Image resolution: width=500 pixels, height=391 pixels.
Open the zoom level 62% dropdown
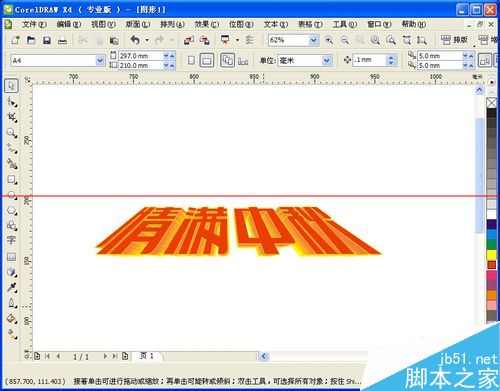click(x=313, y=40)
